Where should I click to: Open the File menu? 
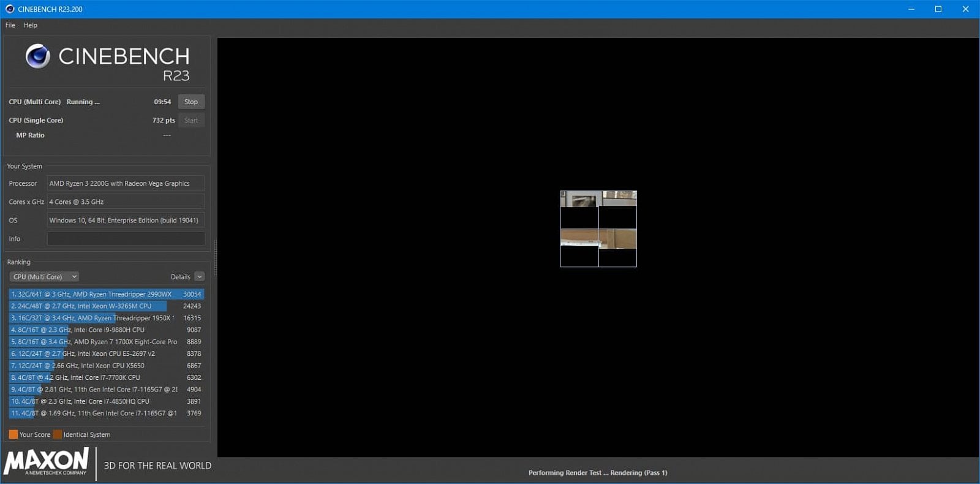10,25
